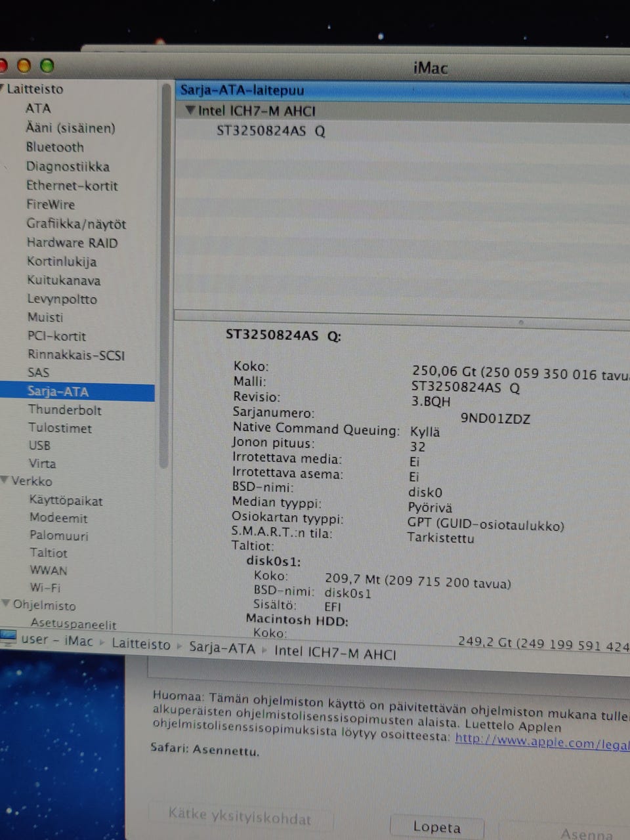Viewport: 630px width, 840px height.
Task: Select Asetuspaneelit under Ohjelmisto
Action: click(x=73, y=623)
